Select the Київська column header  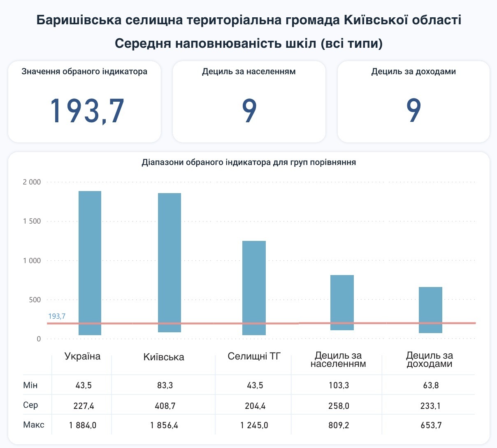click(164, 357)
